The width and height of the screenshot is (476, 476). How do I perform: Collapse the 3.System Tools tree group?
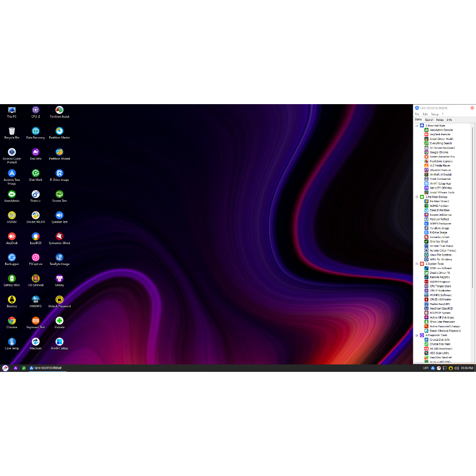tap(416, 264)
